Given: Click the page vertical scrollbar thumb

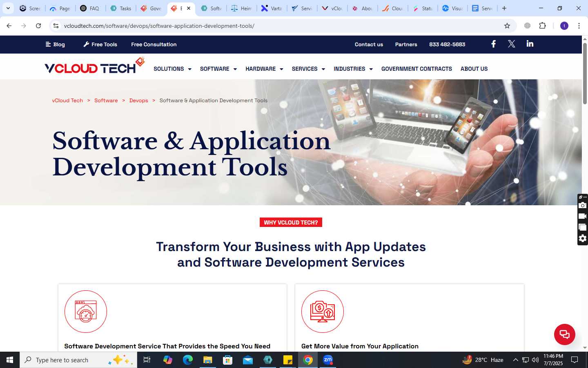Looking at the screenshot, I should pos(585,74).
